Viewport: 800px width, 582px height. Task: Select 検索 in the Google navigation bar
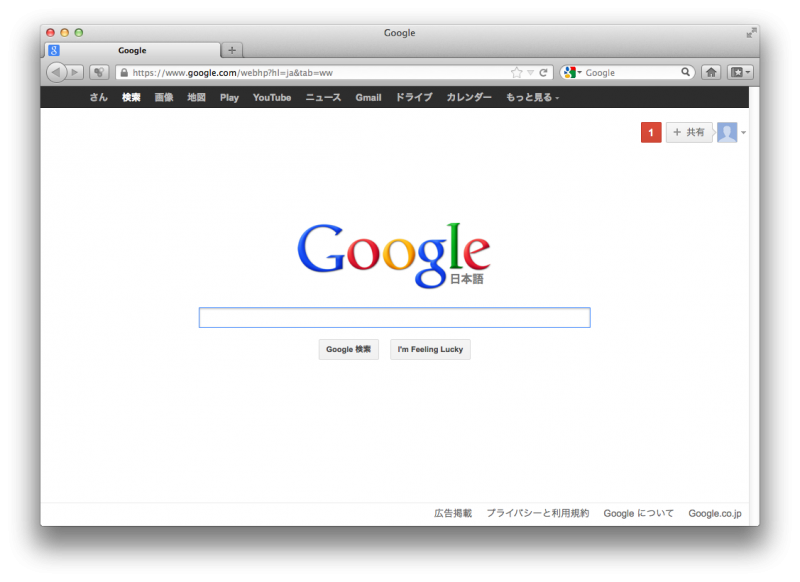(131, 97)
